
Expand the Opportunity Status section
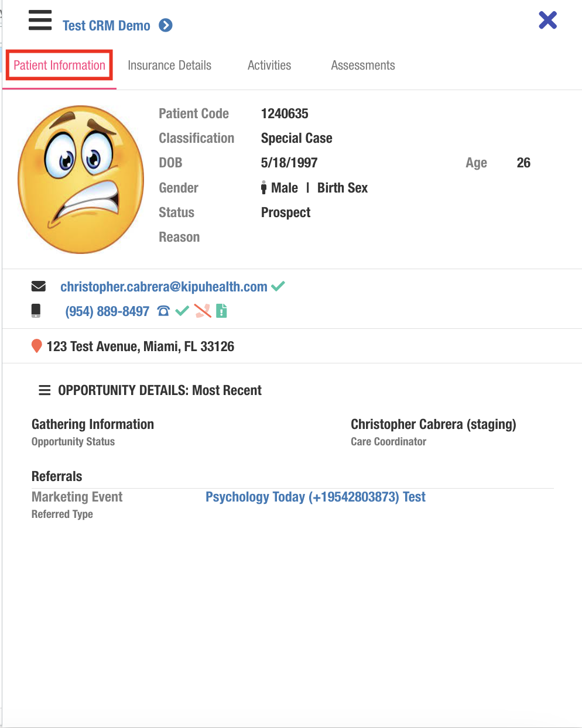point(73,441)
